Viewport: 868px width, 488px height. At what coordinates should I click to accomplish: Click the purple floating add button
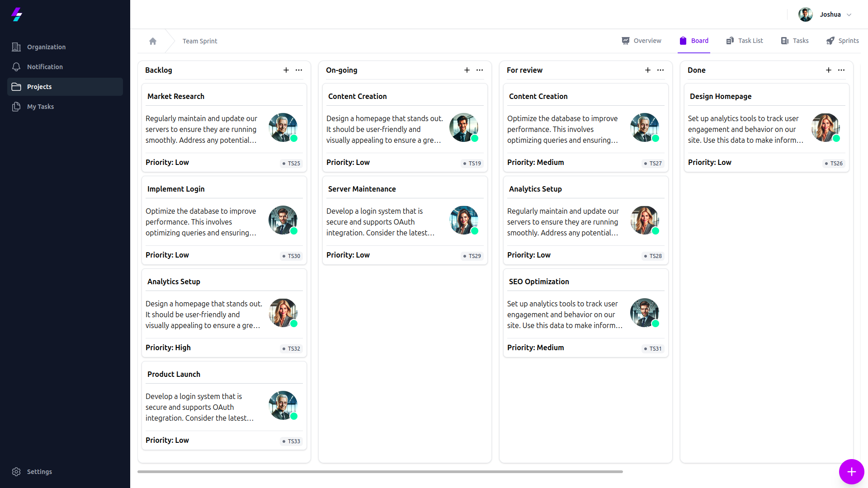pos(851,472)
